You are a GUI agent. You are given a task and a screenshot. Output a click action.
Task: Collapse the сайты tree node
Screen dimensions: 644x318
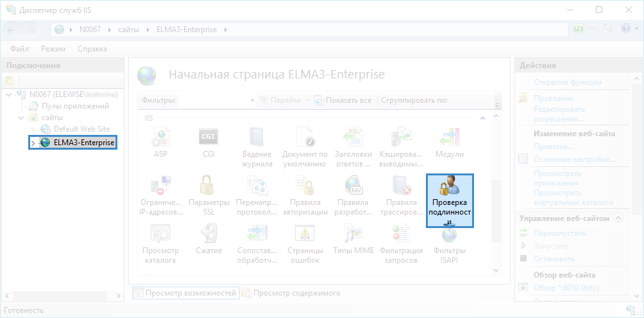pos(21,118)
